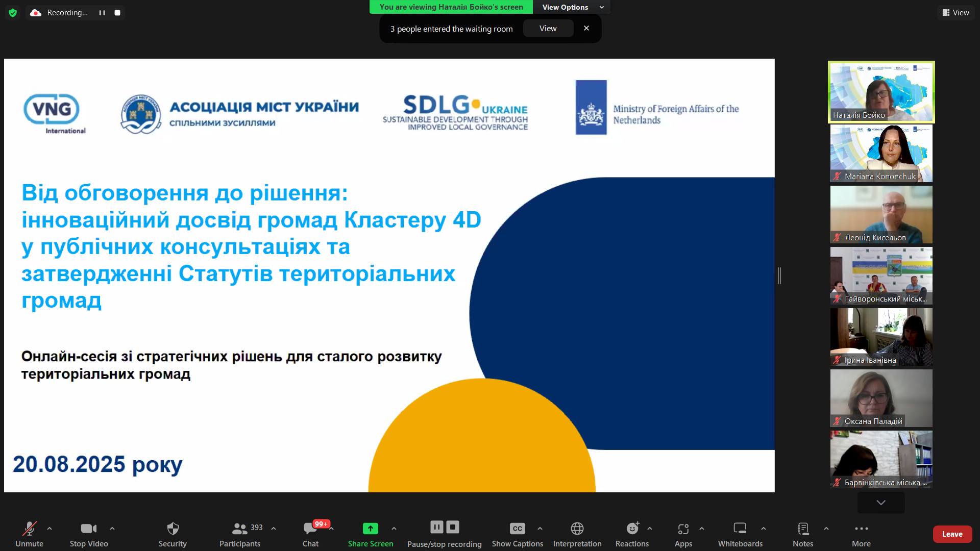This screenshot has width=980, height=551.
Task: Open the Security shield icon
Action: pos(173,529)
